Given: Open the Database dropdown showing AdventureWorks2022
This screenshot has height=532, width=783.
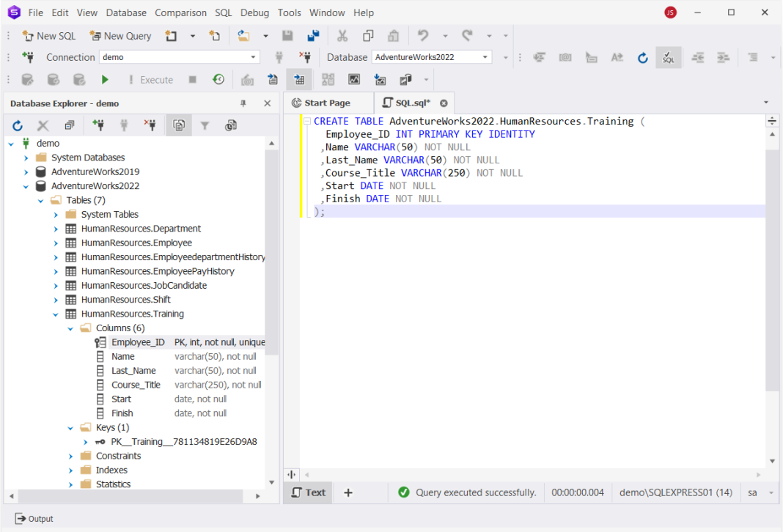Looking at the screenshot, I should pyautogui.click(x=485, y=56).
